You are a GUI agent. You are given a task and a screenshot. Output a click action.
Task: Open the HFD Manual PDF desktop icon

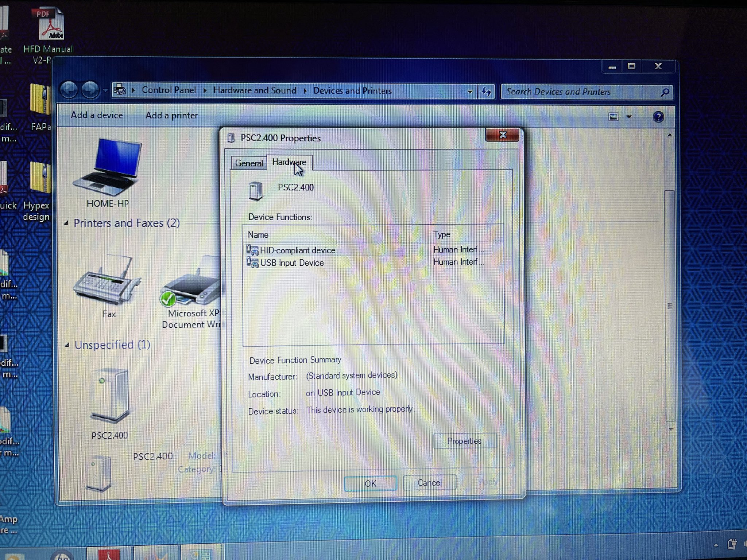51,24
